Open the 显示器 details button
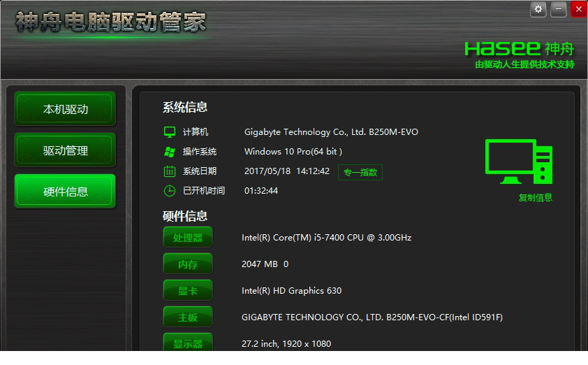 pos(188,343)
